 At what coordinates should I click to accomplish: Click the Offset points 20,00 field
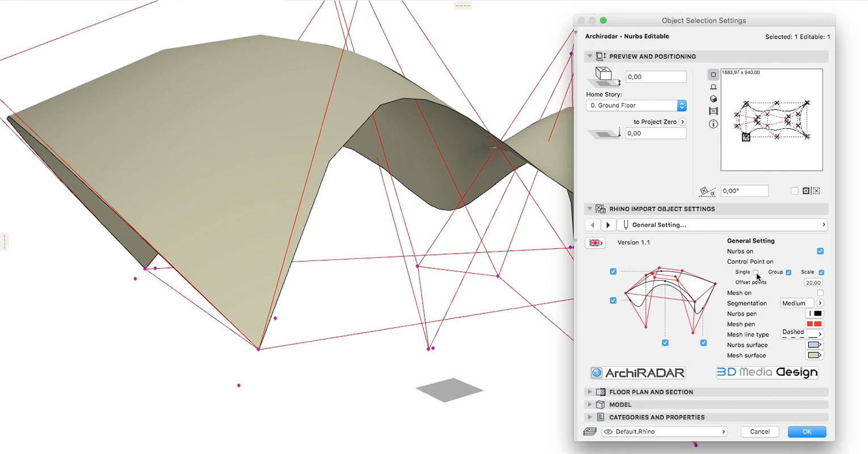point(814,283)
